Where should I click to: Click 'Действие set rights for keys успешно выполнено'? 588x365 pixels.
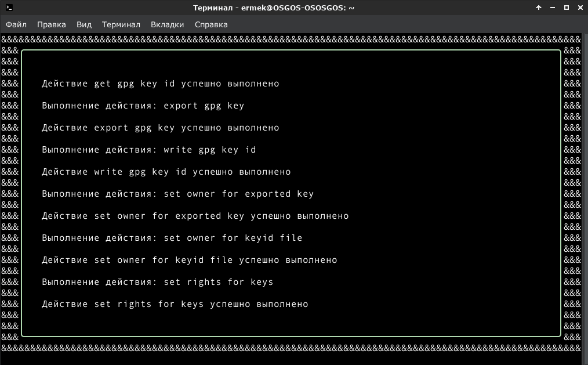[x=175, y=304]
